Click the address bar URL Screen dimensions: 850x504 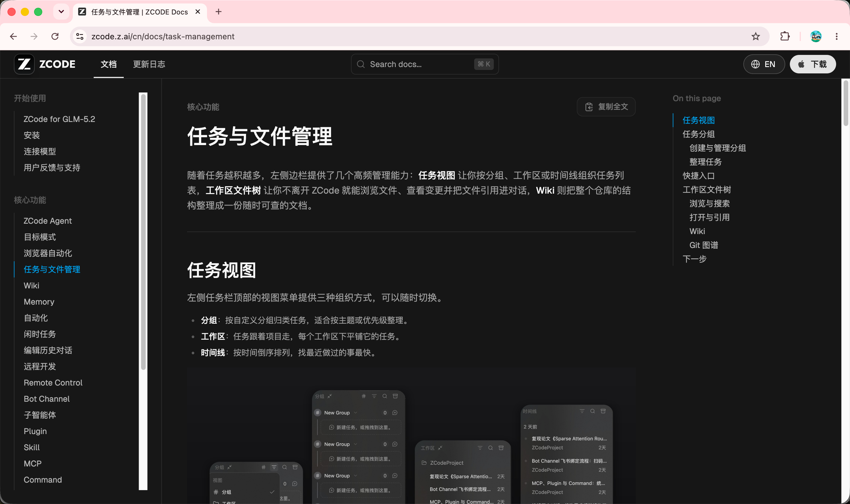163,36
